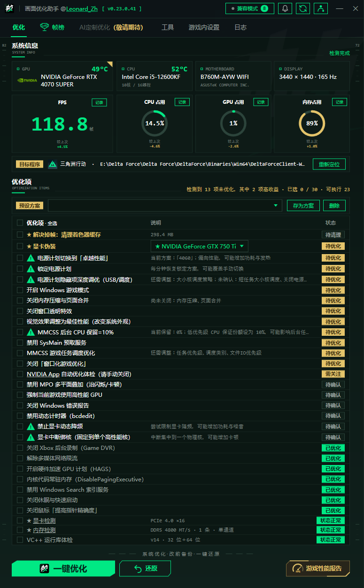Click the DeltaForceClient path text

point(202,164)
